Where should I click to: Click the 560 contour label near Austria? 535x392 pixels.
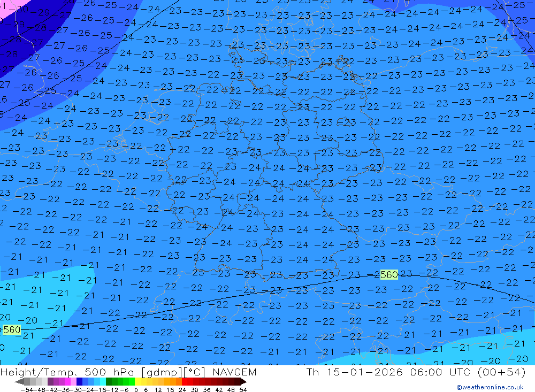389,275
